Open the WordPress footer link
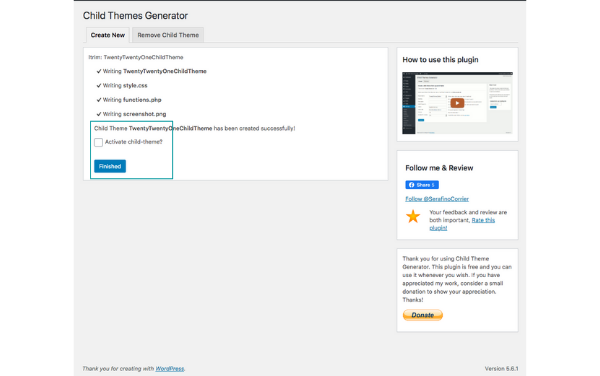The image size is (600, 376). tap(170, 369)
